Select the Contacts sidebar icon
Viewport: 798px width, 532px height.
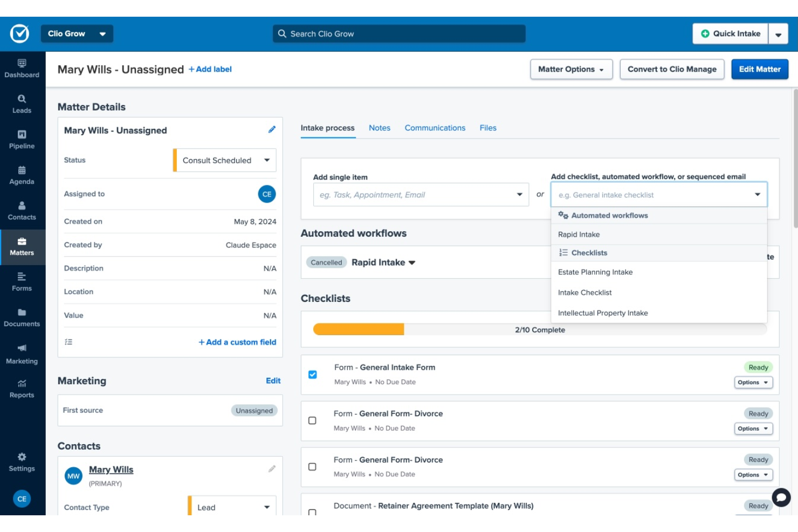(22, 210)
